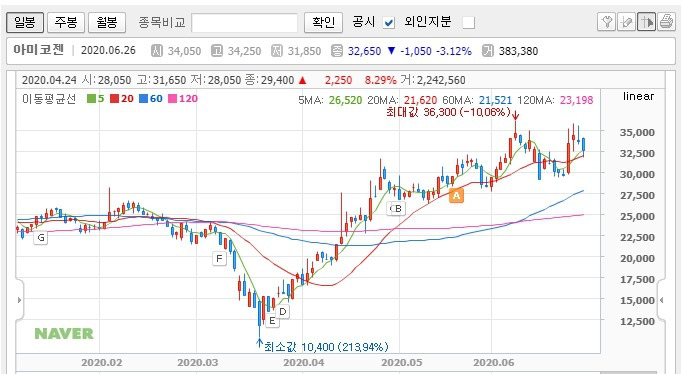
Task: Click the closing price icon by 32,650
Action: pos(337,51)
